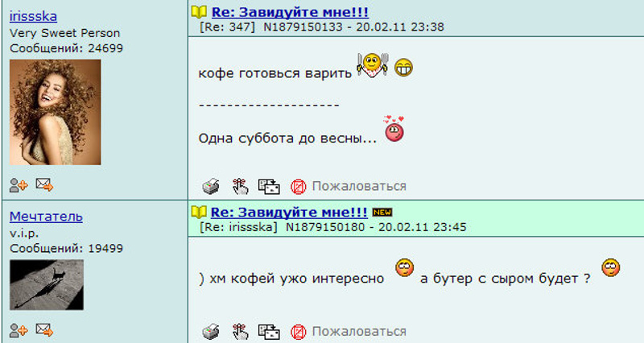
Task: Open Мечтатель user profile link
Action: coord(46,217)
